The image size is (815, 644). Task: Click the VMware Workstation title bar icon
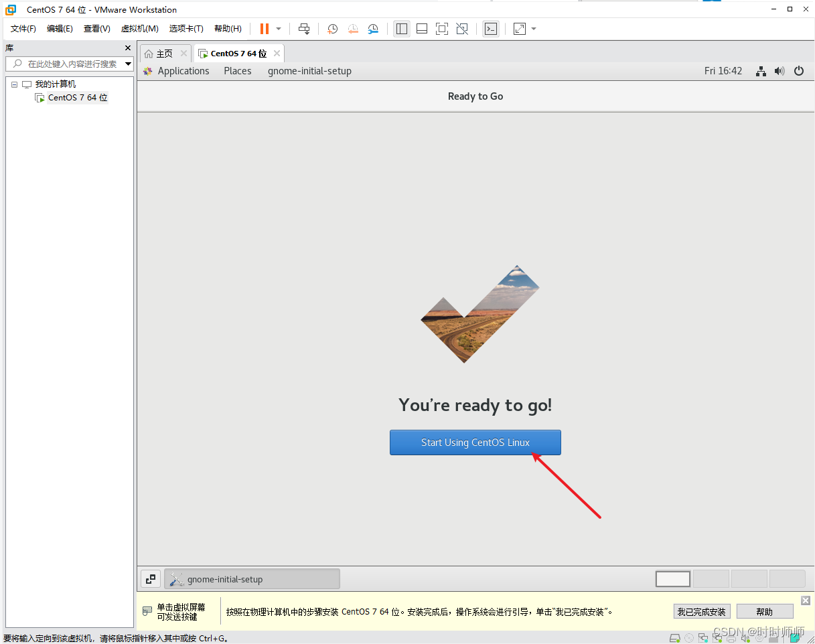pyautogui.click(x=11, y=9)
